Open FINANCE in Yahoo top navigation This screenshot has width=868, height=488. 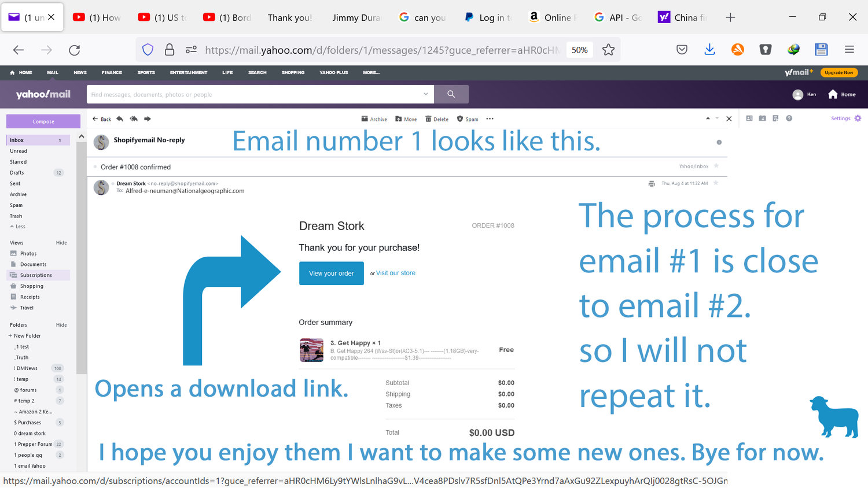(112, 73)
